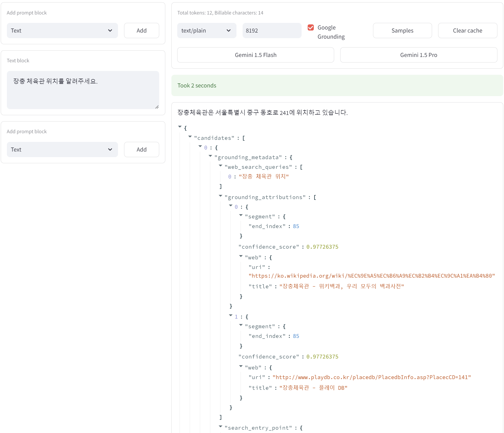Collapse the "grounding_attributions" array
The image size is (504, 433).
tap(220, 196)
